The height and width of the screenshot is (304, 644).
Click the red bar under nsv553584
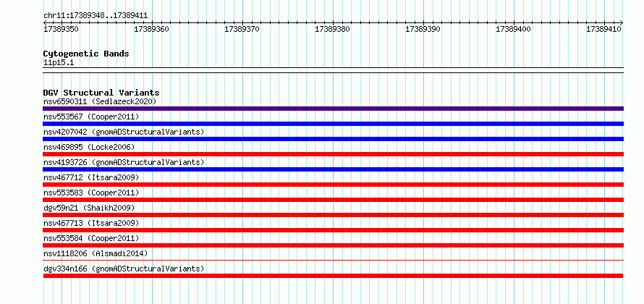(333, 245)
